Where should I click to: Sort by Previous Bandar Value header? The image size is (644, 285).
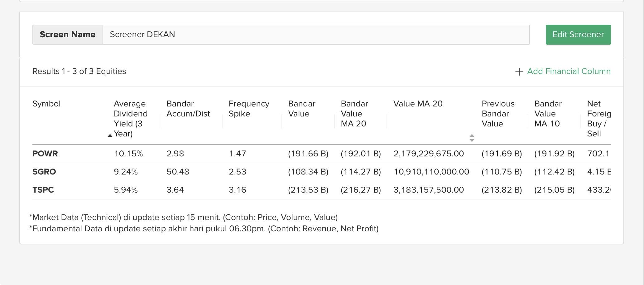(x=498, y=114)
